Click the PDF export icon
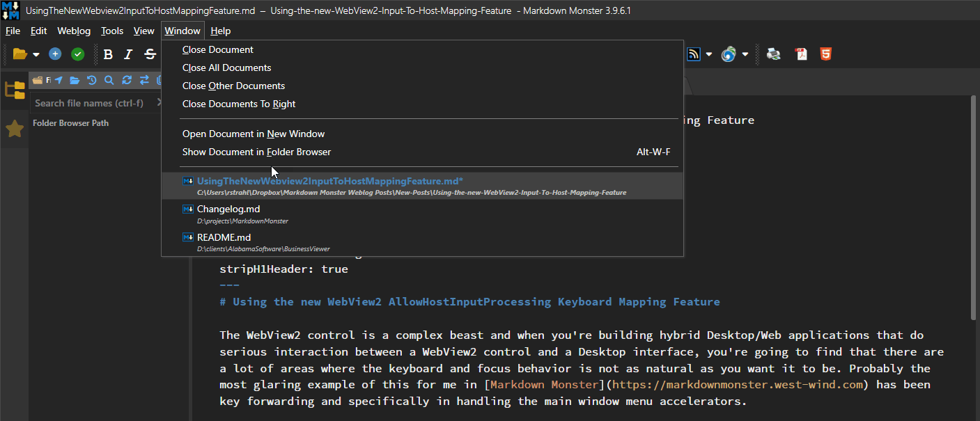980x421 pixels. pyautogui.click(x=802, y=54)
